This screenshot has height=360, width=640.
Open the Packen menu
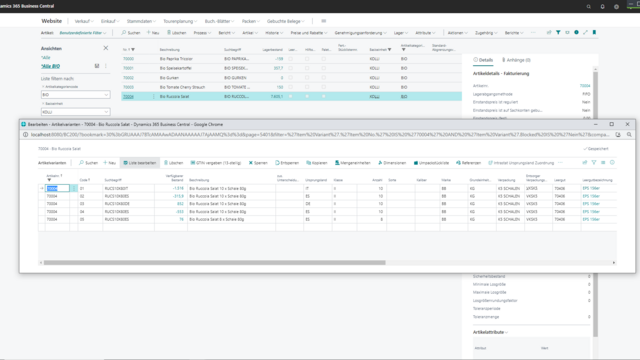pos(251,21)
